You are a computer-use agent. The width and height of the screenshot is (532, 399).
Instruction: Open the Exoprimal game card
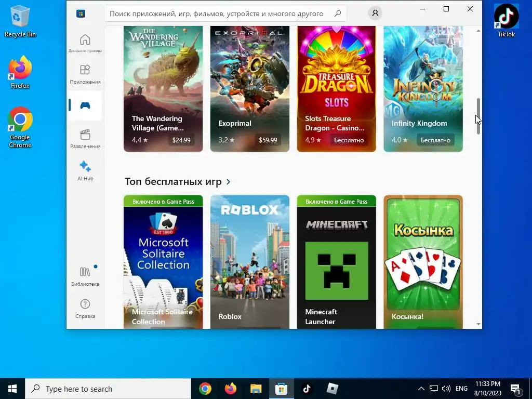click(x=250, y=89)
